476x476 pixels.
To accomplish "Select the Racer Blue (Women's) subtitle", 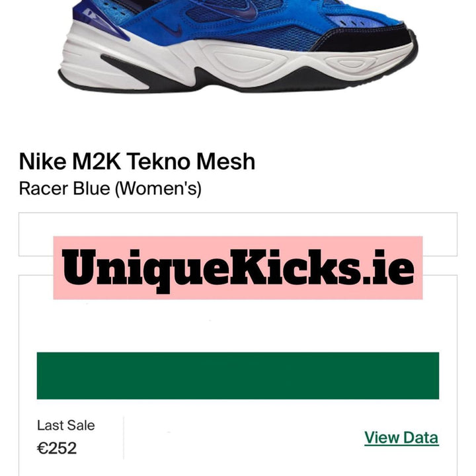I will click(x=110, y=188).
